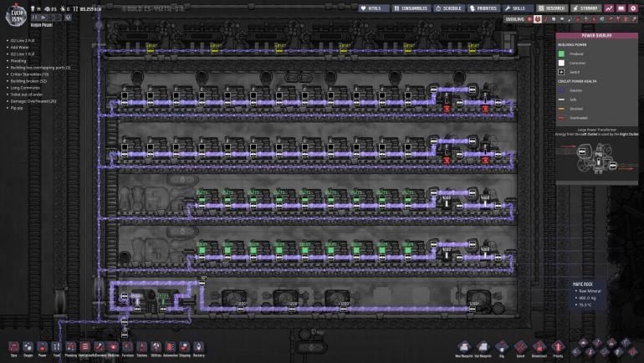Click the cycle 1594 asteroid clock
Screen dimensions: 644x363
coord(17,16)
